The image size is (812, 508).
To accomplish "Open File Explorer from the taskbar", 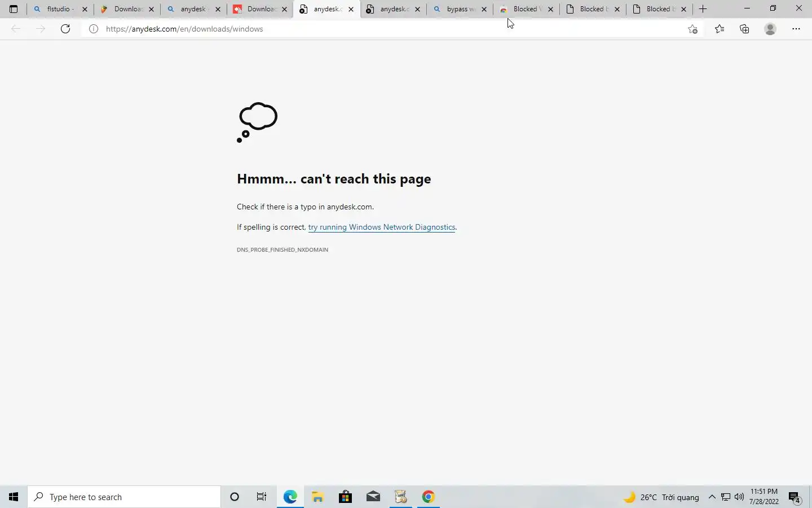I will click(317, 497).
